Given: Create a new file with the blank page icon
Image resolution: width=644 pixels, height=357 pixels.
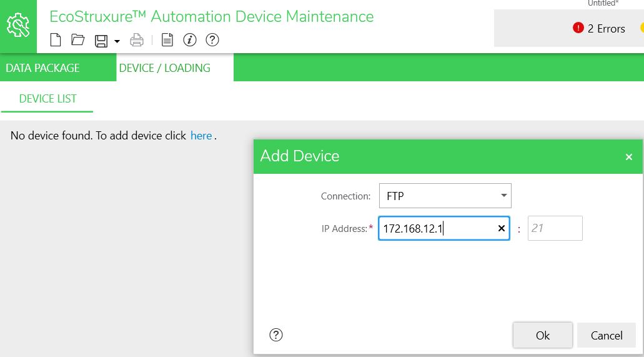Looking at the screenshot, I should point(56,40).
